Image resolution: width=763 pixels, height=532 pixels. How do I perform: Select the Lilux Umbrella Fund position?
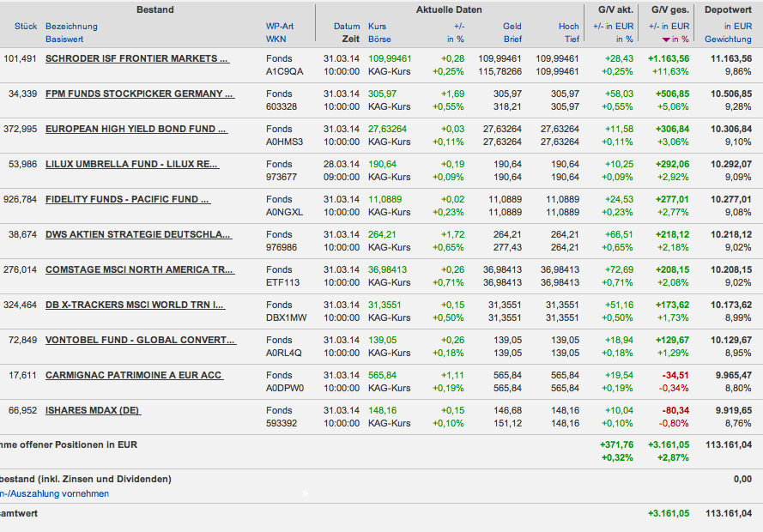pos(131,164)
